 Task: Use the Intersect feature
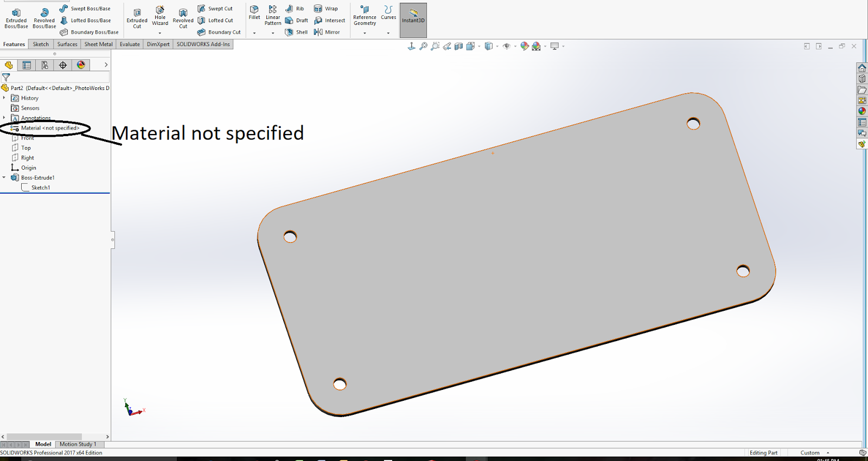[x=329, y=21]
